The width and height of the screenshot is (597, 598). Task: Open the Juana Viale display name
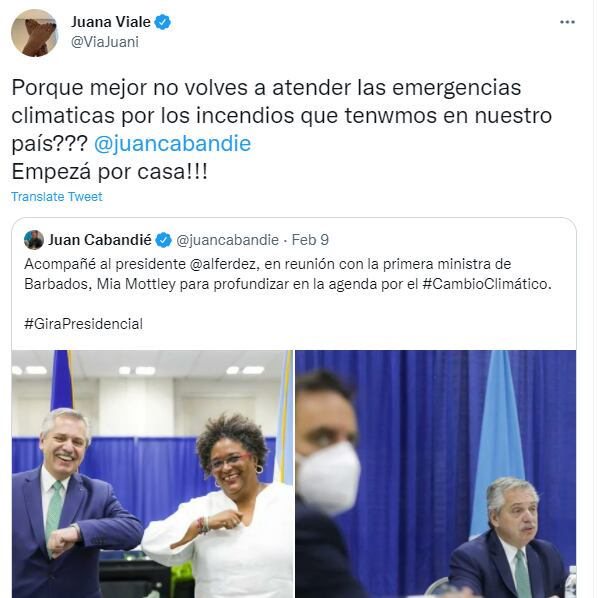(111, 22)
